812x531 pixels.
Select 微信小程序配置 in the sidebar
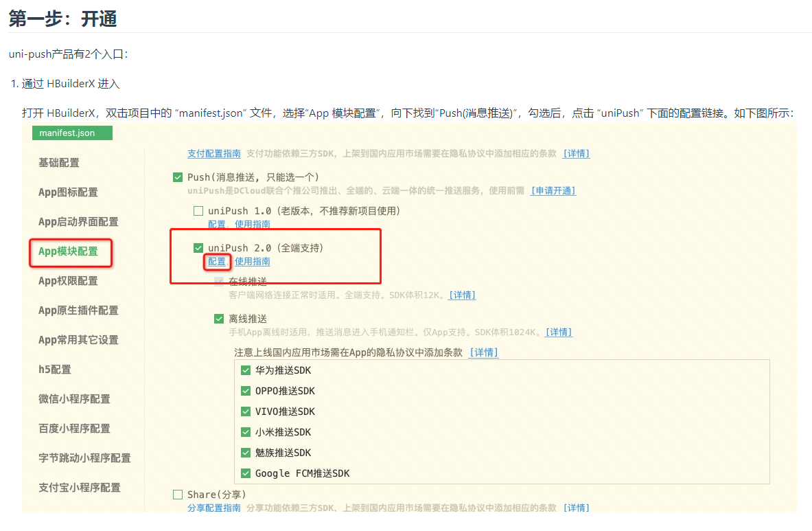point(74,399)
